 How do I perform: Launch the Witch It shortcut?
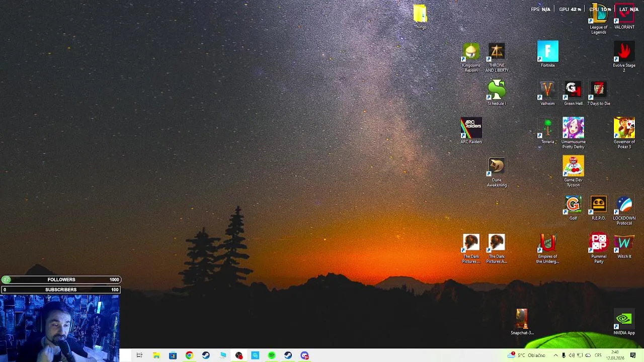(x=624, y=246)
